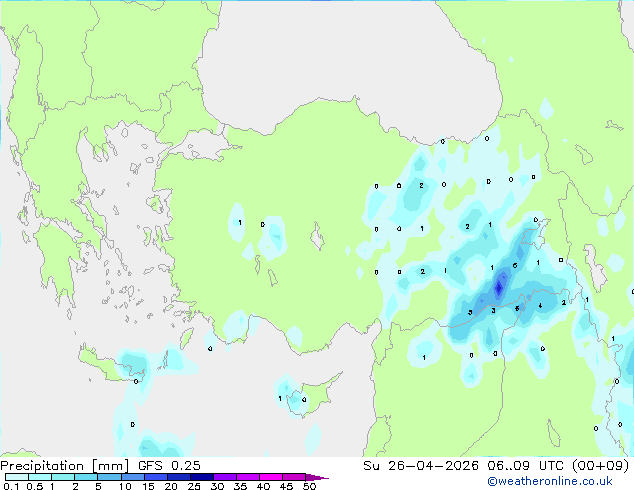Click the 2–5 mm legend swatch
Screen dimensions: 634x490
[x=86, y=477]
